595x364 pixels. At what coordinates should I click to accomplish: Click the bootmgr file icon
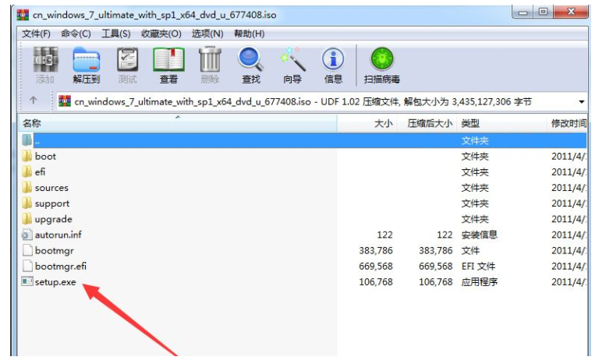(x=27, y=250)
